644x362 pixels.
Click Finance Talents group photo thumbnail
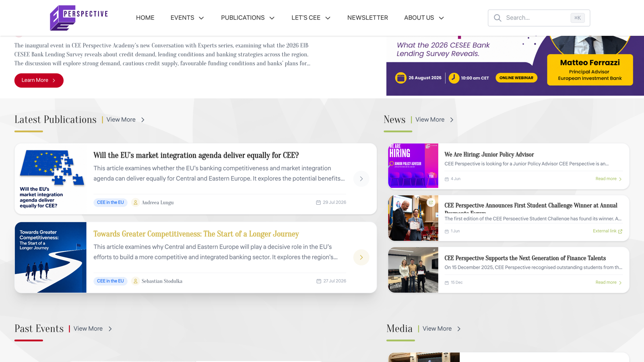[x=413, y=270]
